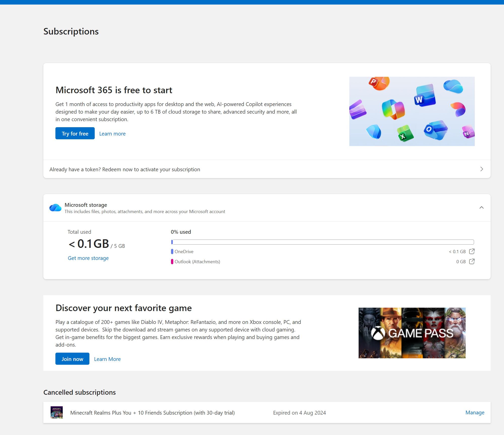The height and width of the screenshot is (435, 504).
Task: Expand the redeem token row chevron
Action: 481,169
